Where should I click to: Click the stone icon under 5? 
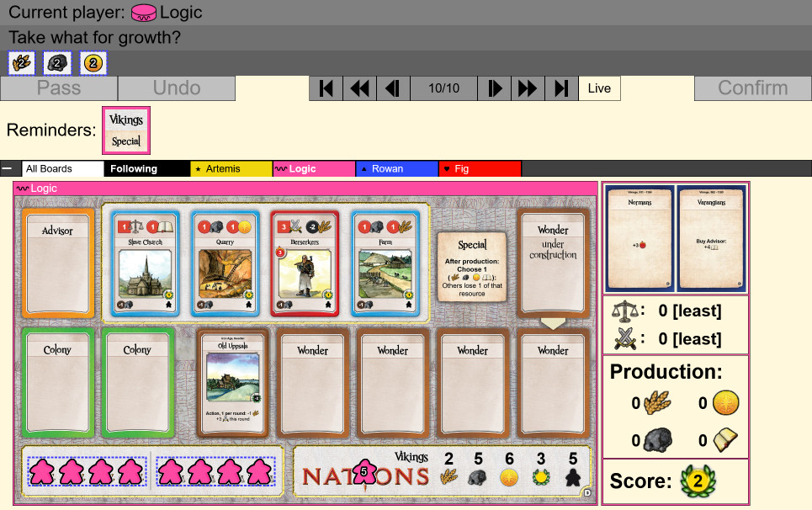tap(477, 477)
